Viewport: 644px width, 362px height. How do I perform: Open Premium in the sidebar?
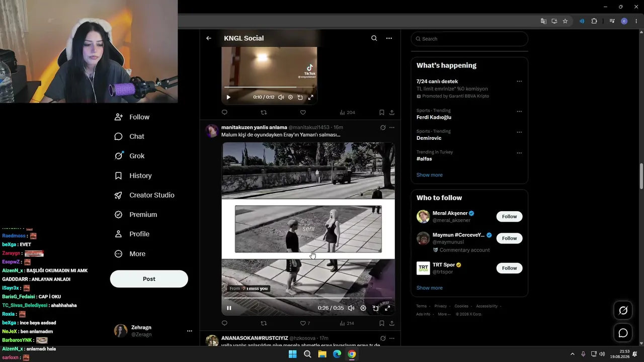(x=136, y=215)
